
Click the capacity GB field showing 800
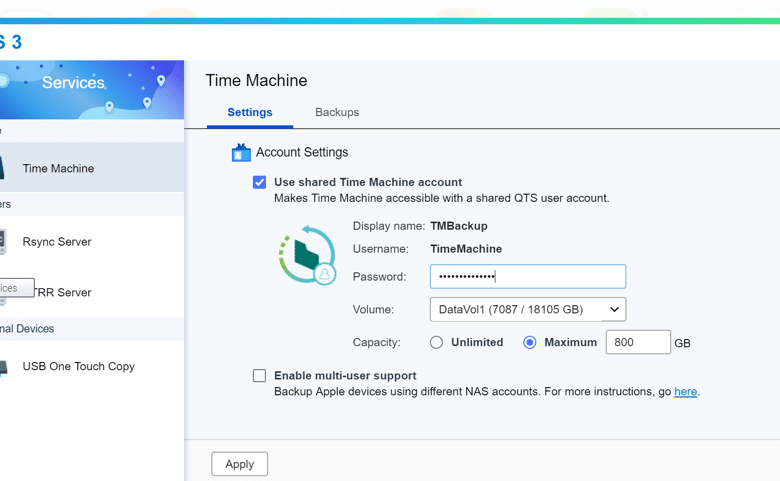click(638, 342)
